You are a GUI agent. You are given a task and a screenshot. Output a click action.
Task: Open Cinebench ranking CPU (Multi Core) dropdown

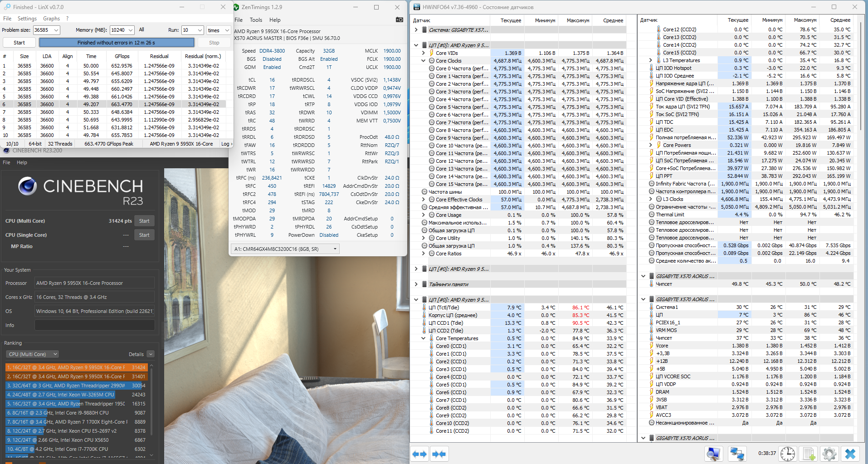(33, 354)
